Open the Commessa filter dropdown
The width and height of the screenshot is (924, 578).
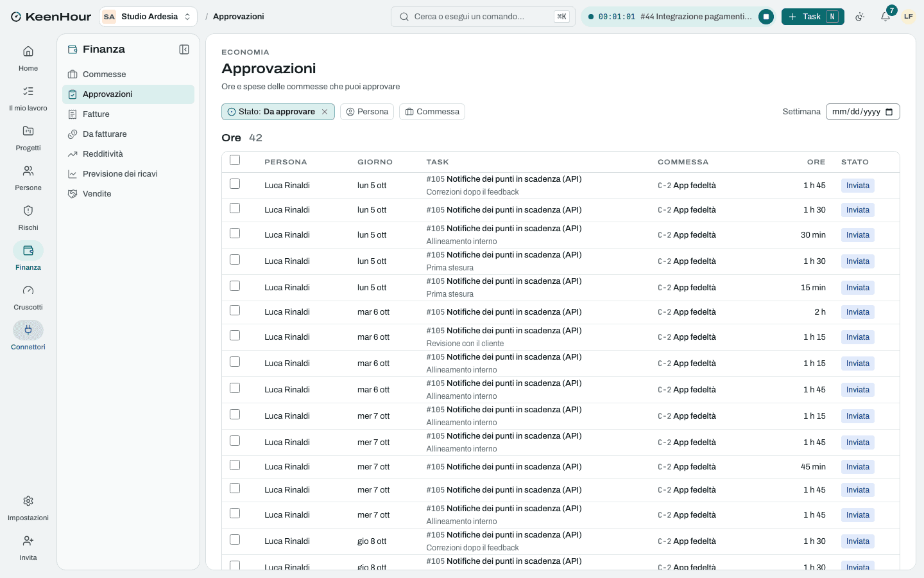432,112
